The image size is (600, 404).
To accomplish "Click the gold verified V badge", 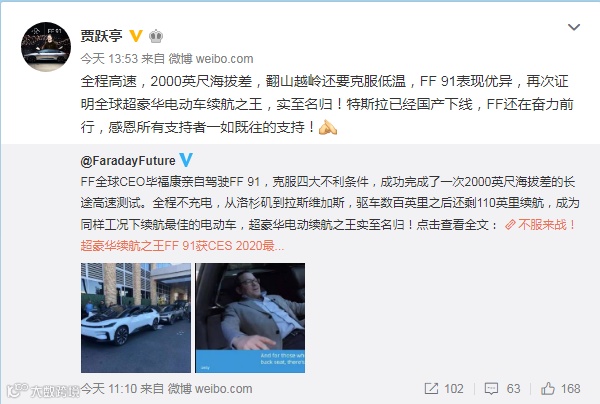I will pyautogui.click(x=136, y=36).
